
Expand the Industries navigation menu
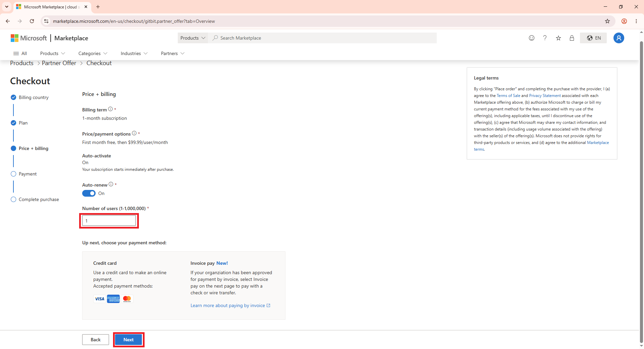tap(134, 53)
